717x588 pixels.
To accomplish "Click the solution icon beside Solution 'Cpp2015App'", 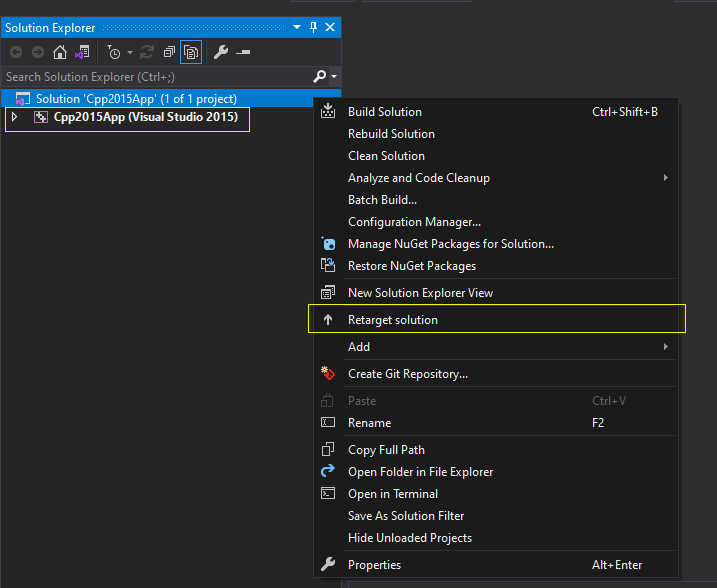I will click(x=22, y=99).
